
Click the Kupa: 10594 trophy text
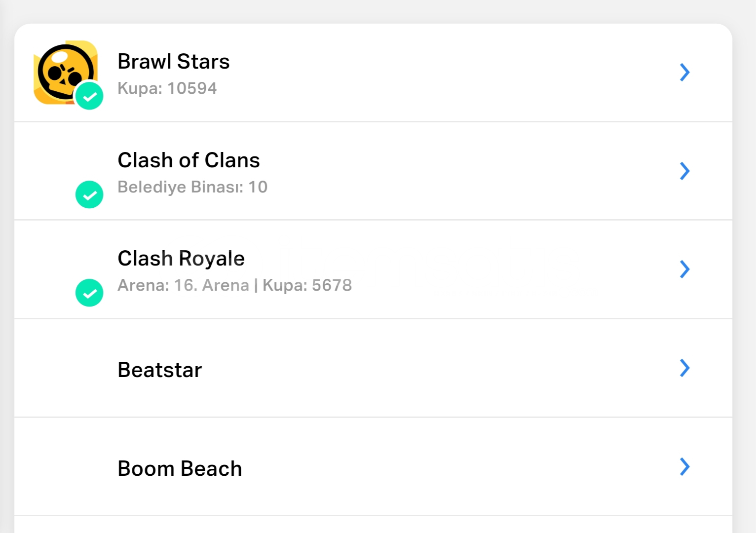tap(167, 88)
